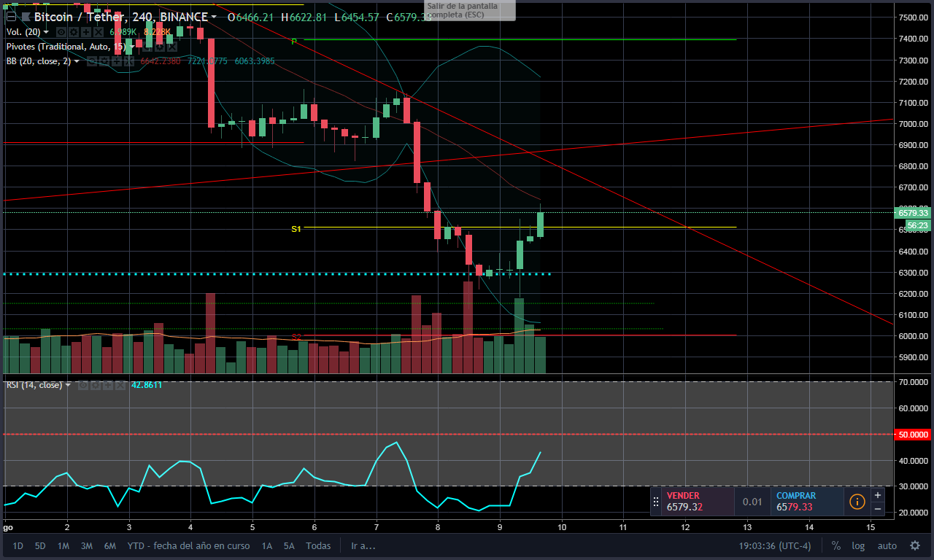934x560 pixels.
Task: Toggle the percent (%) scale mode
Action: 836,545
